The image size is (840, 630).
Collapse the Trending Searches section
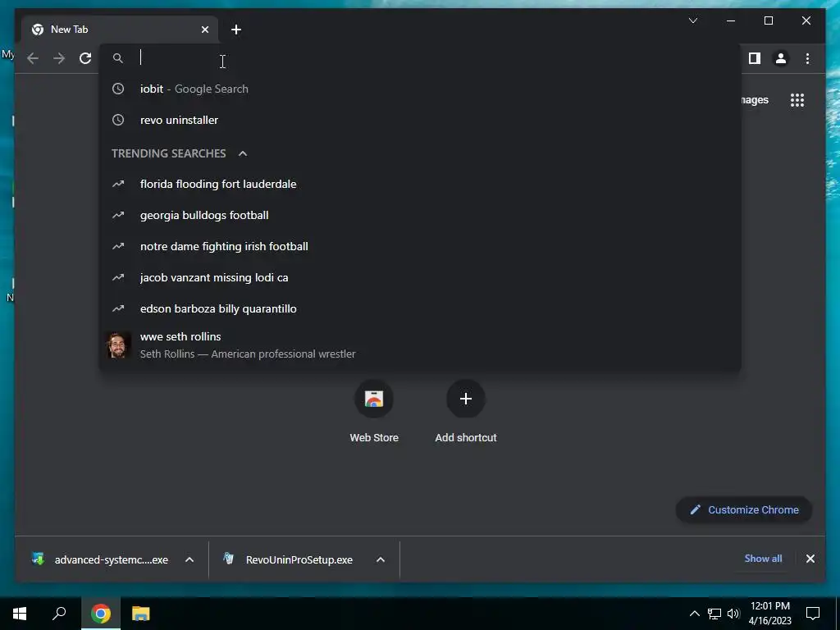pos(243,153)
